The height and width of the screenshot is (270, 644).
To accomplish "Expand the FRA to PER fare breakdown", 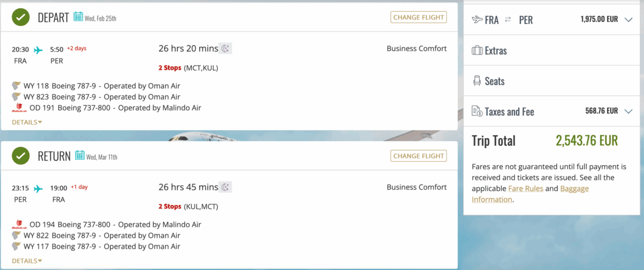I will [x=629, y=19].
